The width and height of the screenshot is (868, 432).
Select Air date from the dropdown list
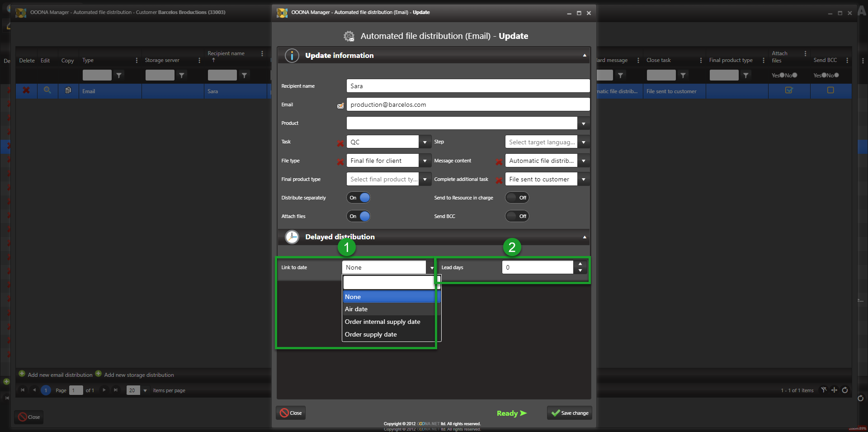pos(356,309)
